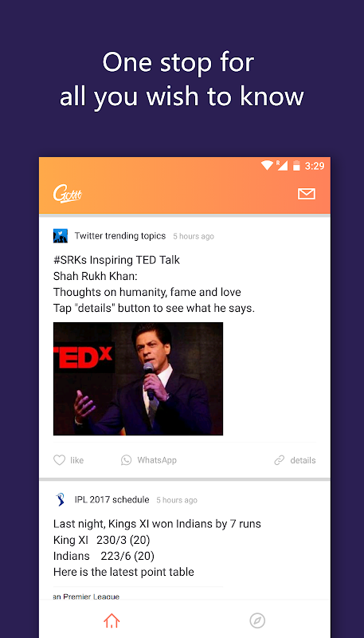This screenshot has height=638, width=364.
Task: Tap the Gott app logo
Action: coord(68,194)
